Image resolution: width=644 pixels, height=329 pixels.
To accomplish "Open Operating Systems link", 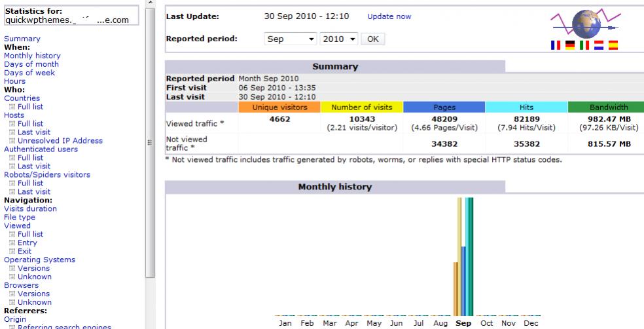I will [x=39, y=260].
